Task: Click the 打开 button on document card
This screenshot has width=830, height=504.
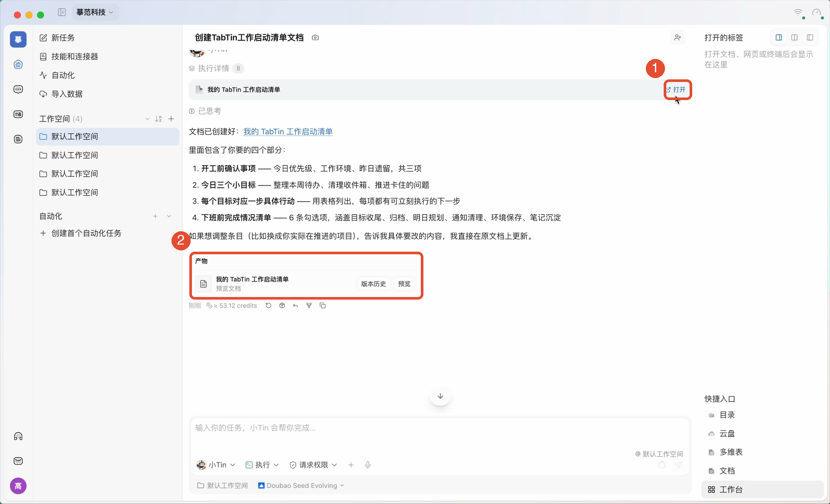Action: [x=676, y=89]
